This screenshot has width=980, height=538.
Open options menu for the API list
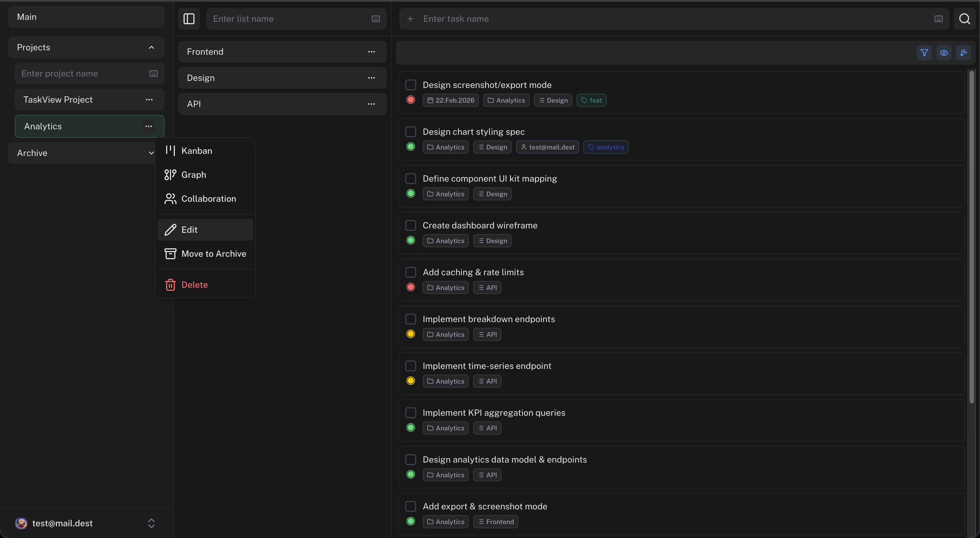click(372, 104)
